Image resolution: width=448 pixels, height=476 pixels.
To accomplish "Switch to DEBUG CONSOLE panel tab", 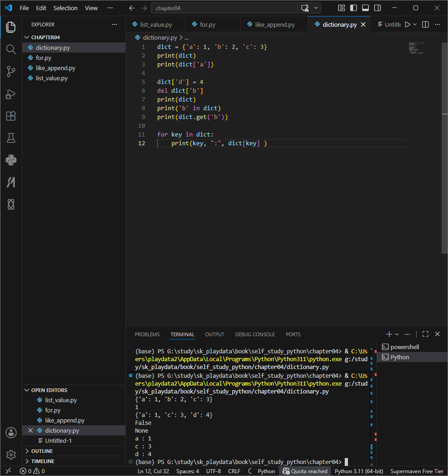I will [255, 334].
